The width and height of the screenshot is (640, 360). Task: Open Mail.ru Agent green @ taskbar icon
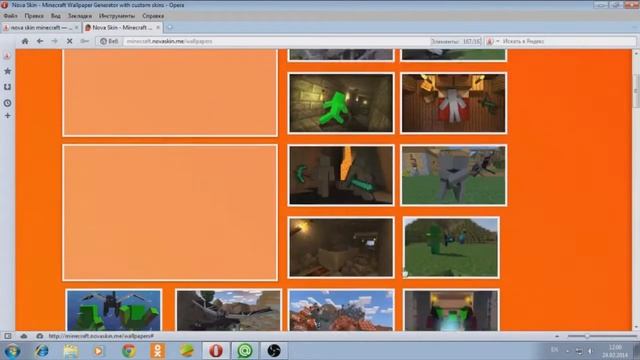point(244,351)
